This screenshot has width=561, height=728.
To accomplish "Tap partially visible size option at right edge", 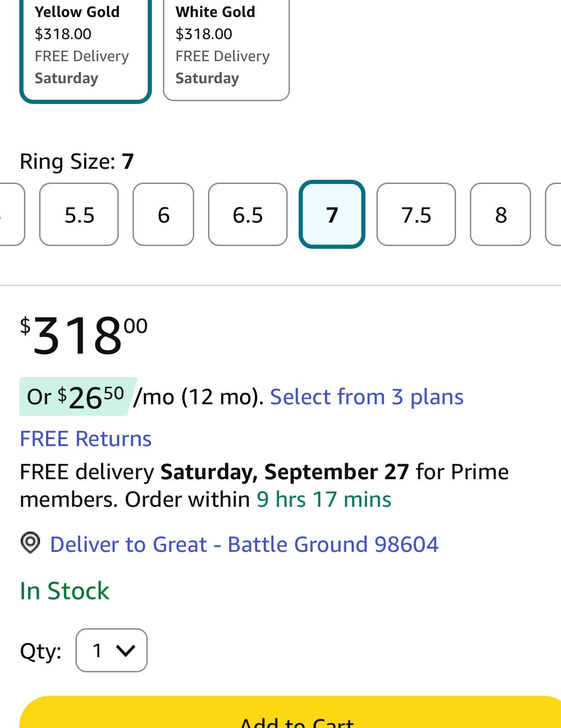I will click(553, 214).
